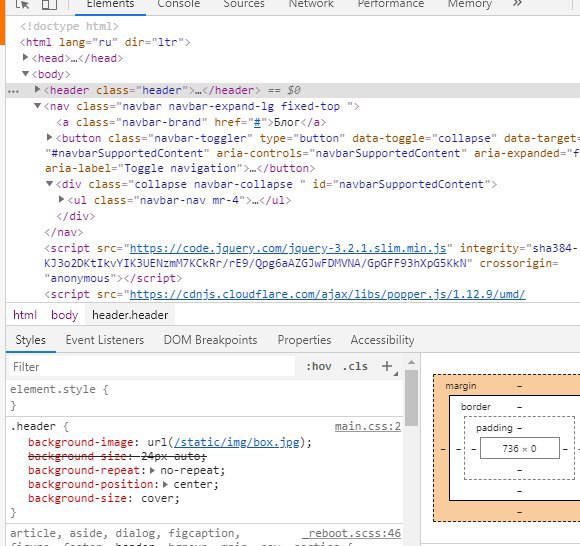Toggle the .cls class editor
The height and width of the screenshot is (546, 580).
tap(355, 367)
